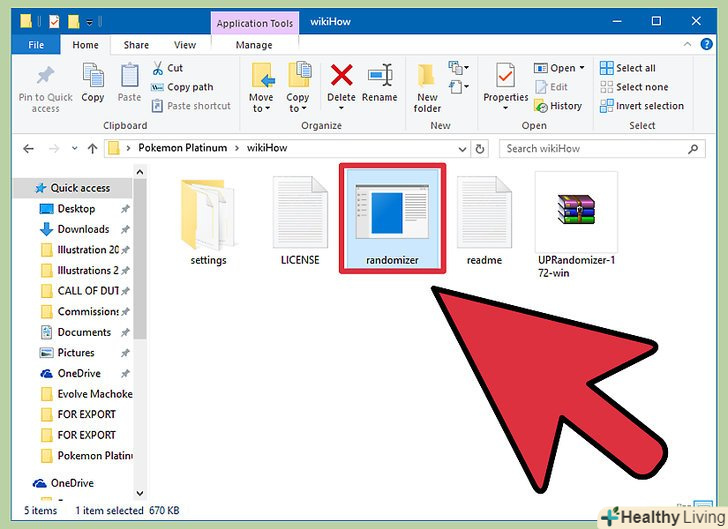Open the quick access toolbar customize arrow
Image resolution: width=728 pixels, height=529 pixels.
[x=89, y=22]
